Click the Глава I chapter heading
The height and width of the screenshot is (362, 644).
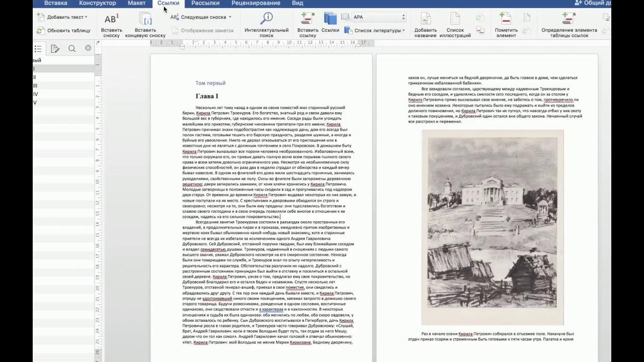point(207,96)
